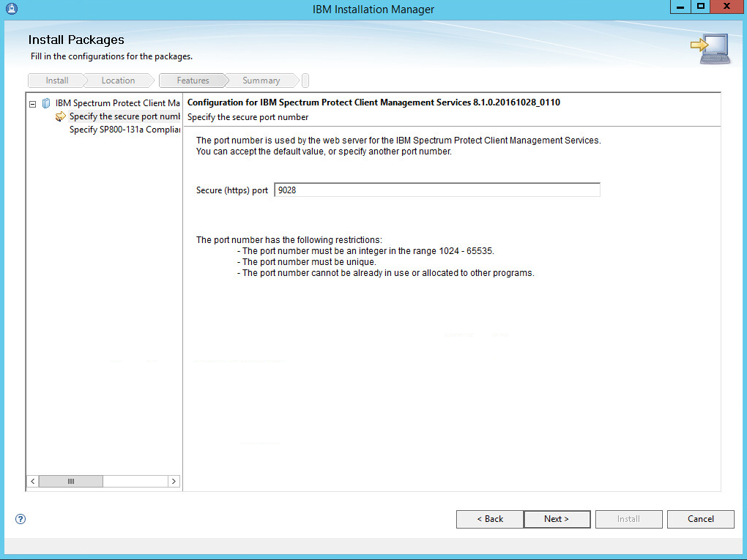Go to the Location wizard step
Screen dimensions: 747x560
(118, 81)
